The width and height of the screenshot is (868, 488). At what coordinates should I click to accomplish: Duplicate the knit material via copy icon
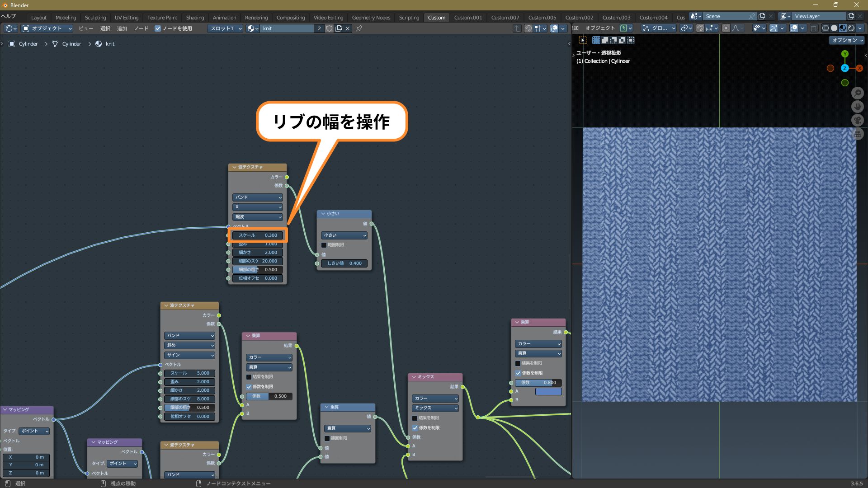coord(339,28)
